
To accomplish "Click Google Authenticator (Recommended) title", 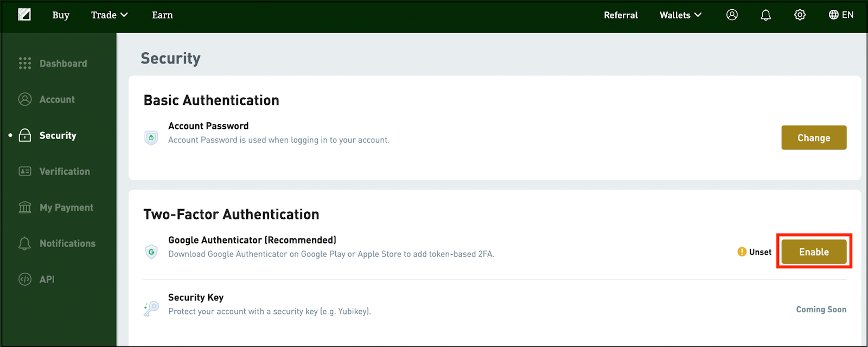I will 252,240.
